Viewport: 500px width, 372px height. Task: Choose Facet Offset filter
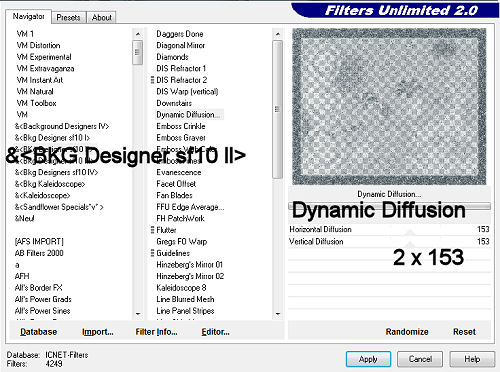point(176,184)
